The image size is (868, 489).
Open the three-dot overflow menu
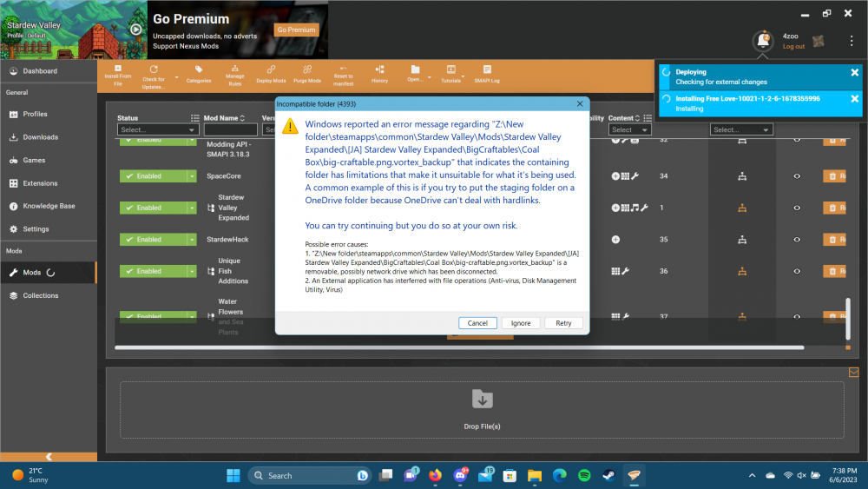(852, 41)
